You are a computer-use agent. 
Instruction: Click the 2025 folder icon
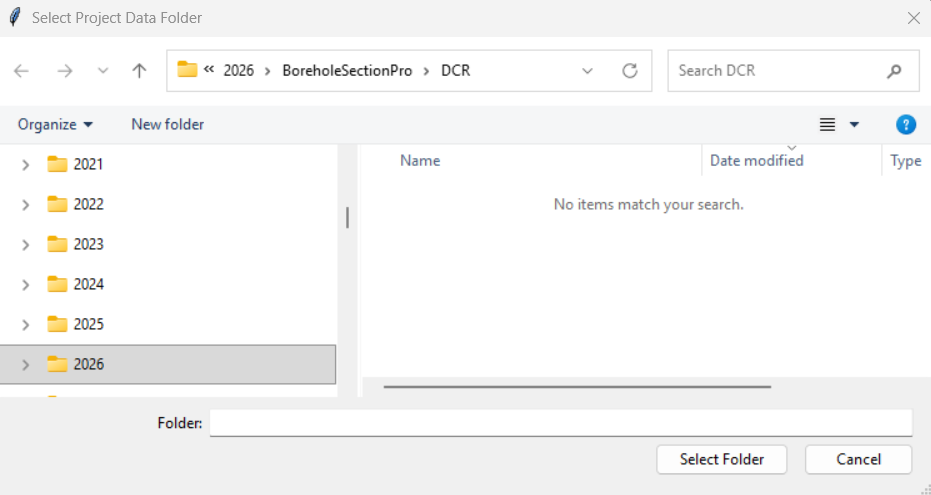(x=57, y=324)
